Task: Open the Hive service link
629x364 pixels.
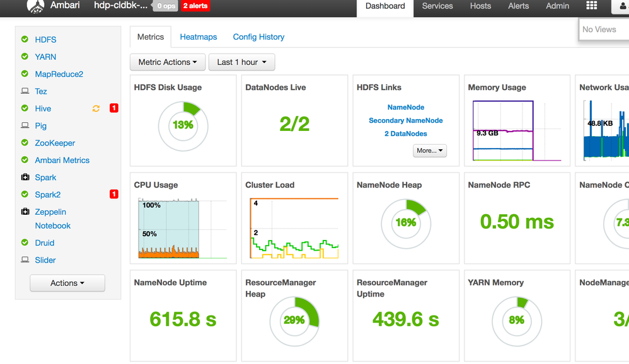Action: (x=43, y=109)
